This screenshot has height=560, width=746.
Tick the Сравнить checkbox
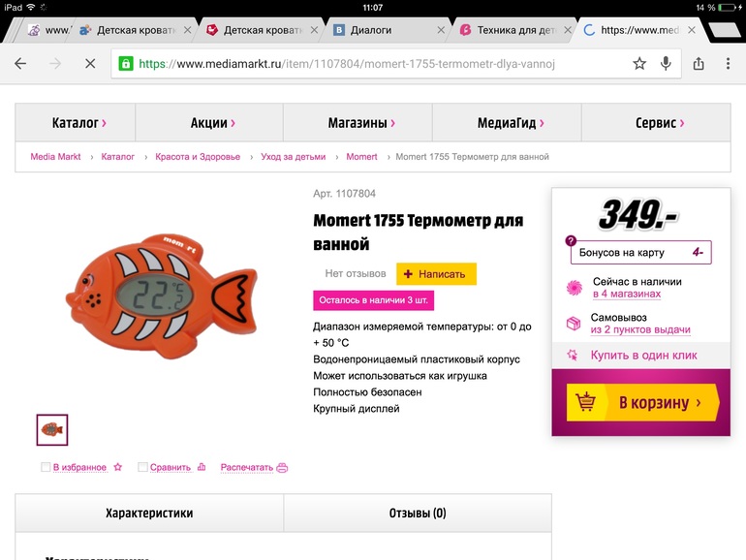tap(142, 467)
